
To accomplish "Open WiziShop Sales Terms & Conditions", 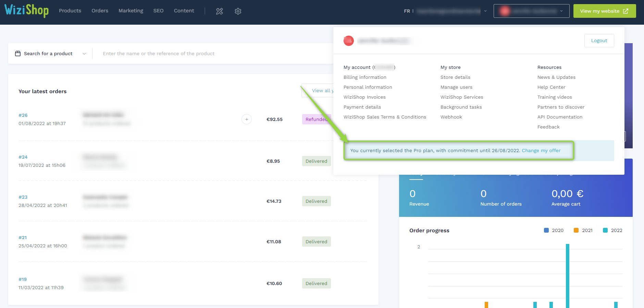I will pyautogui.click(x=385, y=117).
